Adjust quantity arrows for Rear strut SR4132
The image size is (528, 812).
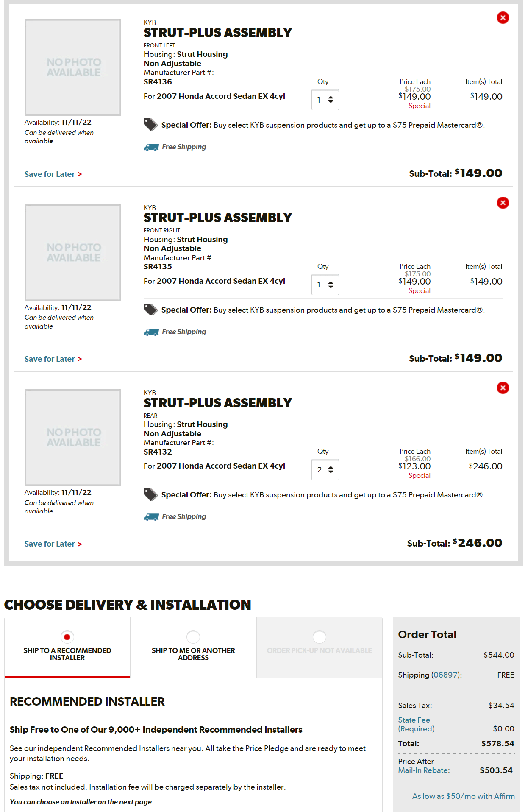tap(331, 469)
